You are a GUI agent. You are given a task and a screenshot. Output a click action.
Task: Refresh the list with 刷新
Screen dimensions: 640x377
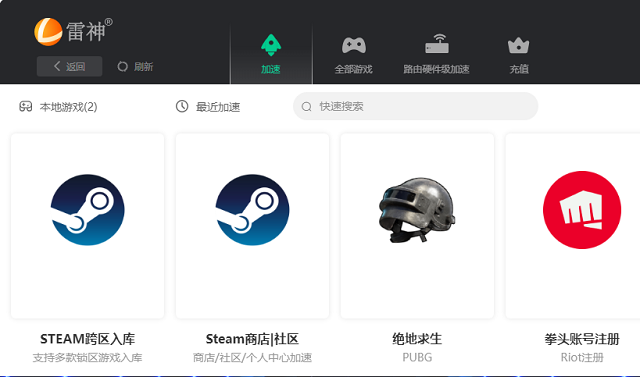pyautogui.click(x=135, y=66)
